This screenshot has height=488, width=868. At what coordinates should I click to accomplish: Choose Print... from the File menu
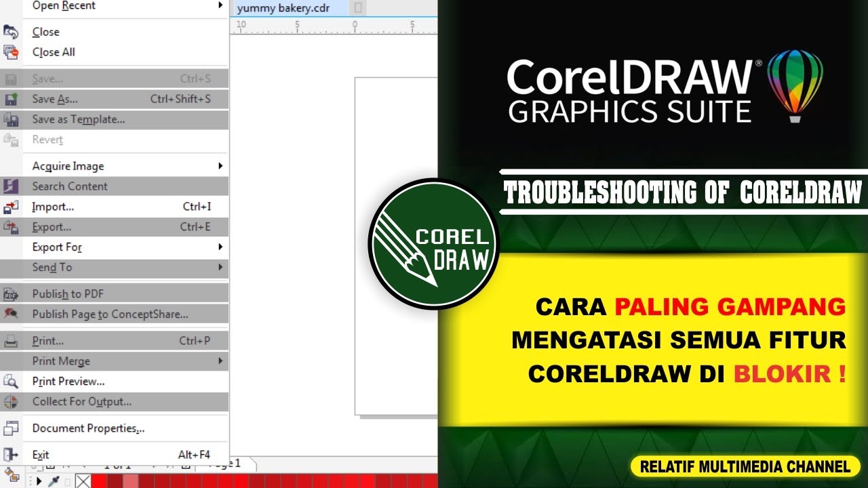pos(114,341)
